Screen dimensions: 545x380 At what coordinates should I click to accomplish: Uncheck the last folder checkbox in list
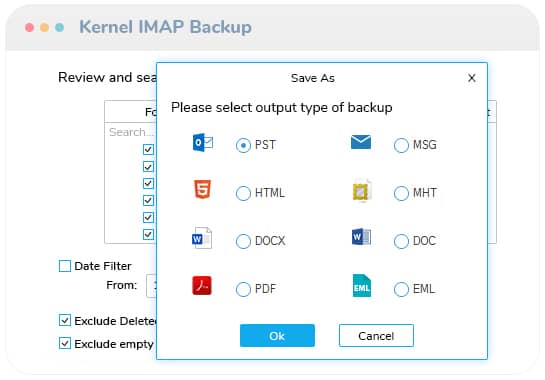coord(148,234)
